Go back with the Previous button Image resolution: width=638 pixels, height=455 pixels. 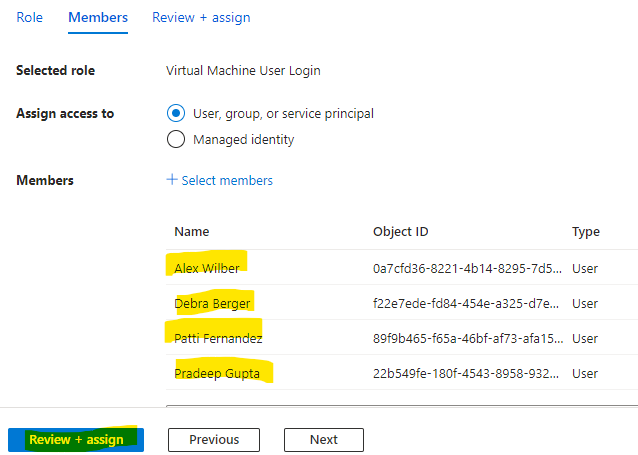214,440
